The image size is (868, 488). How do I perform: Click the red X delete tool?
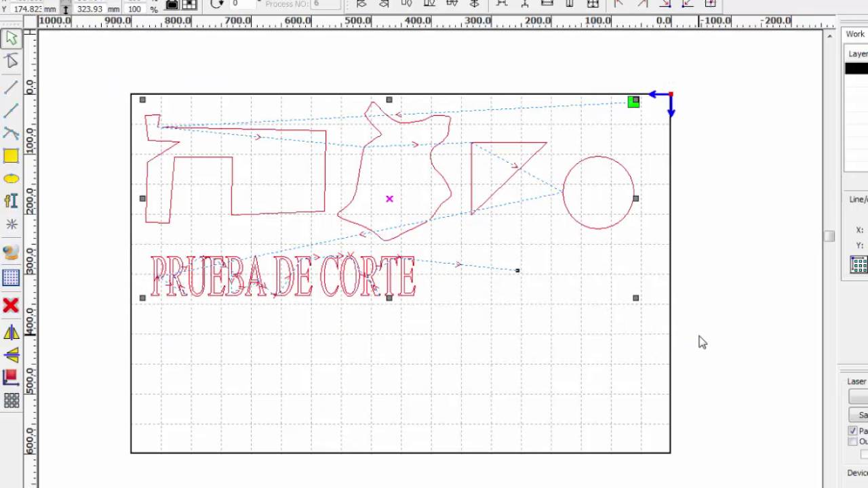[11, 306]
